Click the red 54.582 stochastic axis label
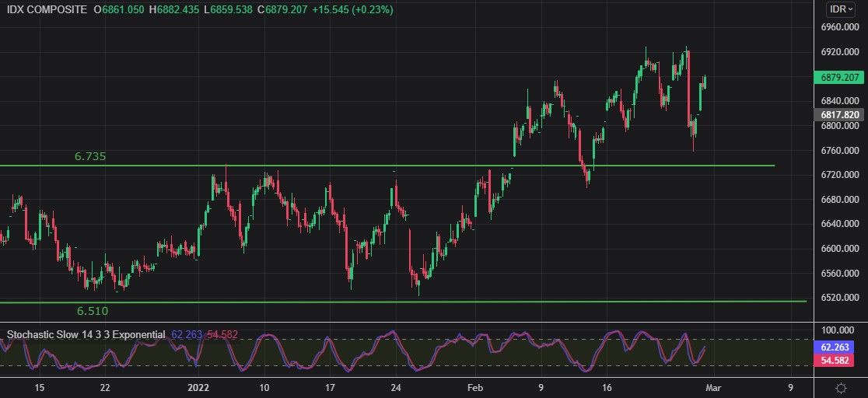Image resolution: width=868 pixels, height=398 pixels. (x=840, y=361)
